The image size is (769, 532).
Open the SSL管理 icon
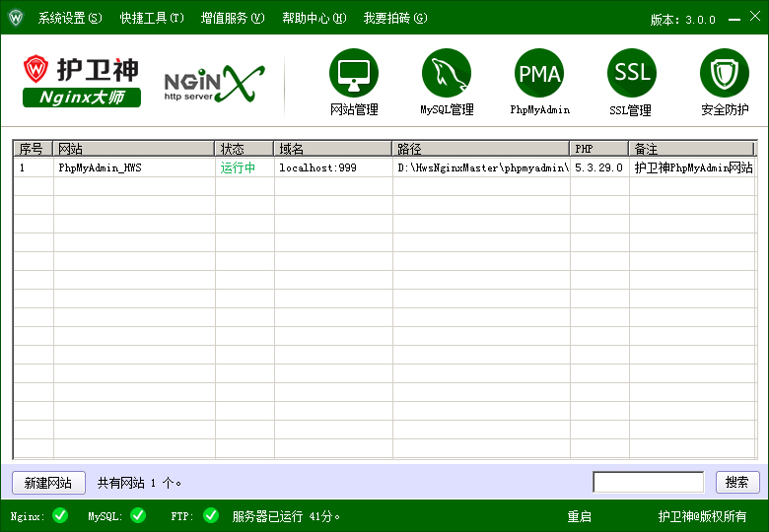click(632, 73)
